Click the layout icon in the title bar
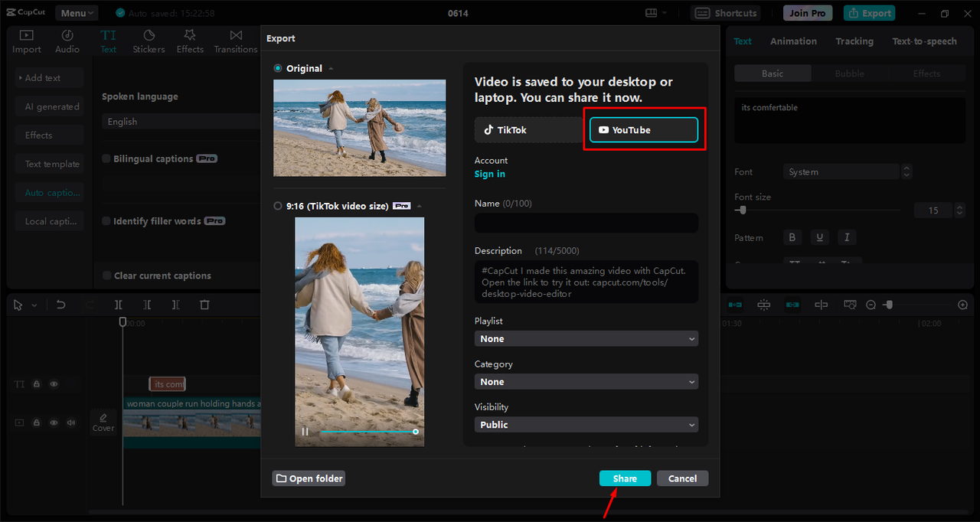The width and height of the screenshot is (980, 522). click(x=652, y=13)
